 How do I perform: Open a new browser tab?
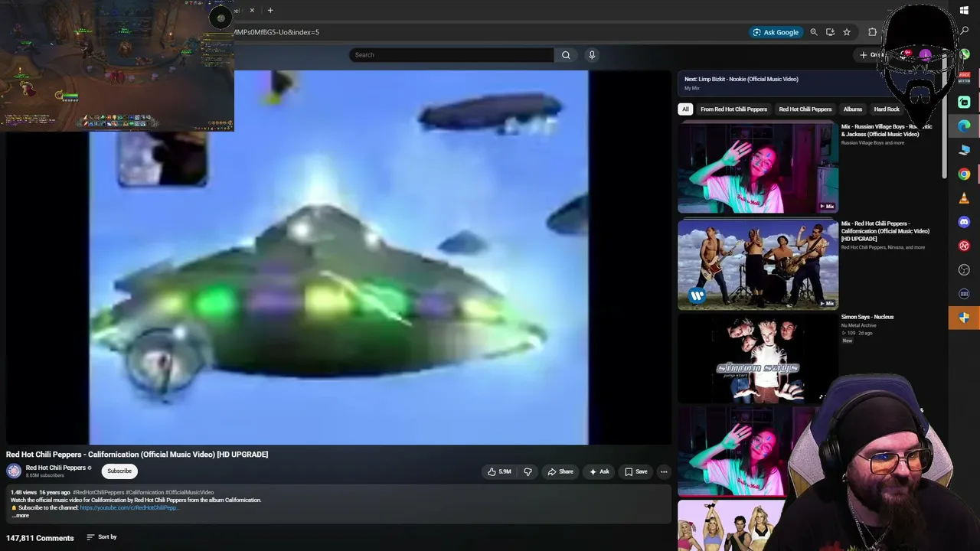click(270, 10)
